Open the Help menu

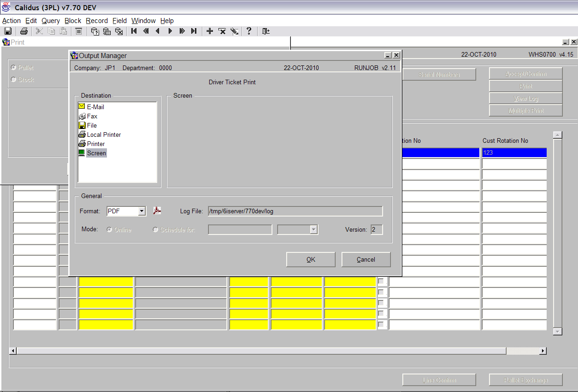click(x=167, y=21)
